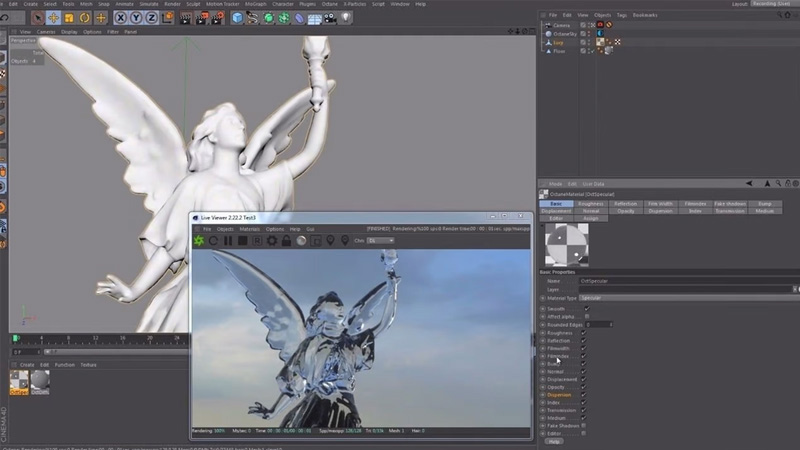Open Live Viewer settings gear
800x450 pixels.
271,241
